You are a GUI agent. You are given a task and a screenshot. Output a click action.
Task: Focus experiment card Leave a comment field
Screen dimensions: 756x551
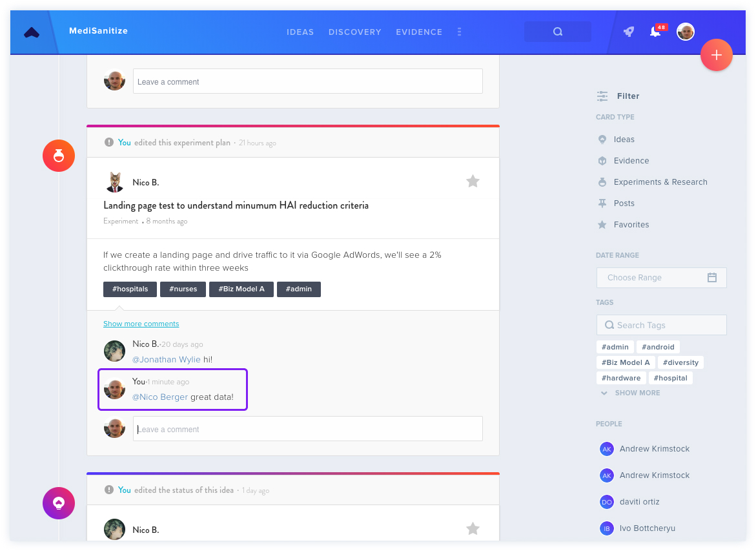(x=307, y=429)
